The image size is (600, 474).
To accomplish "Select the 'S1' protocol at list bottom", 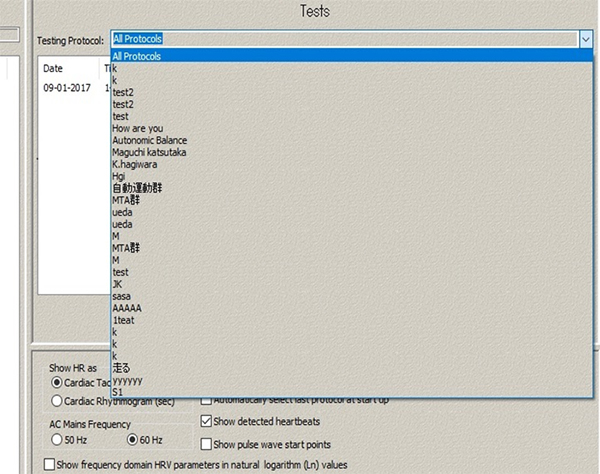I will tap(118, 392).
